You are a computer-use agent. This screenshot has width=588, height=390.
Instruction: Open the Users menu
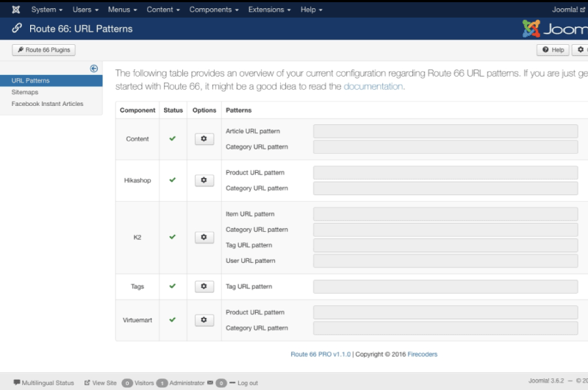pyautogui.click(x=85, y=10)
